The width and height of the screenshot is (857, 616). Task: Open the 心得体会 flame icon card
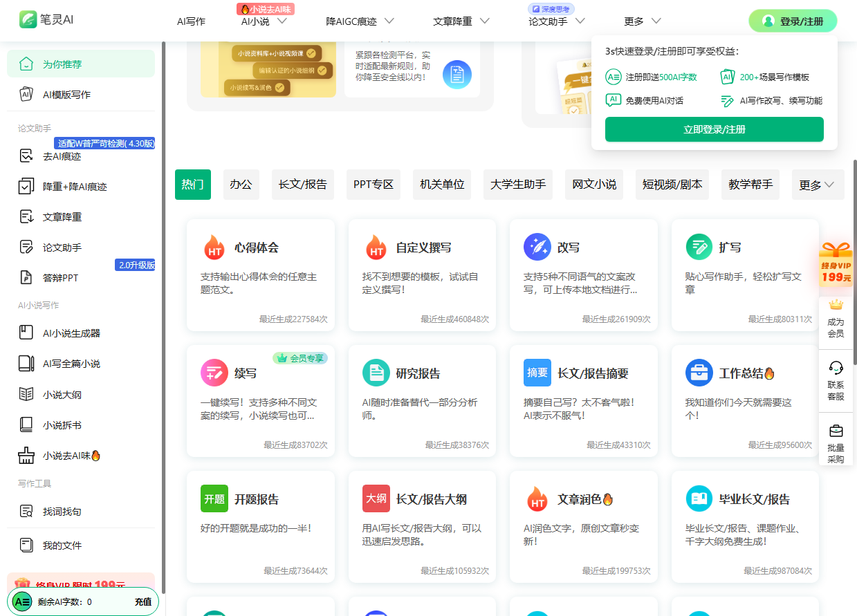214,248
